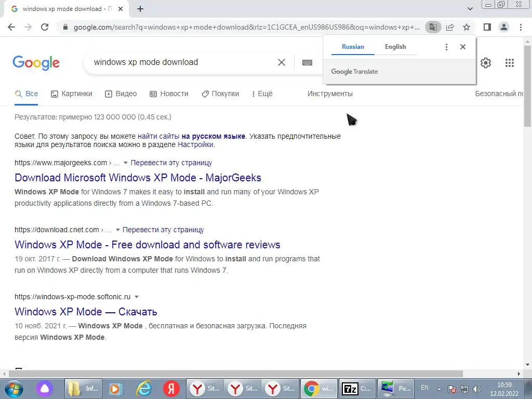Close the windows xp mode download tab
The height and width of the screenshot is (399, 532).
(x=121, y=9)
